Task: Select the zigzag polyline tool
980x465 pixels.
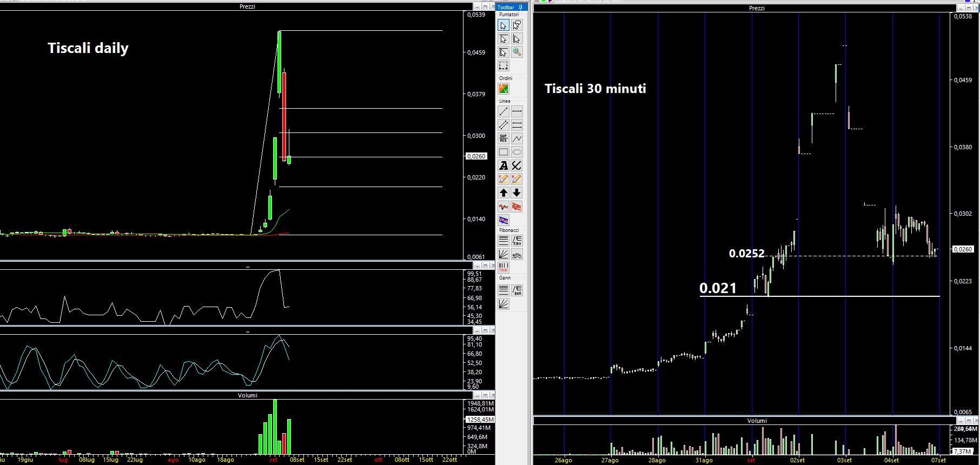Action: pyautogui.click(x=517, y=138)
